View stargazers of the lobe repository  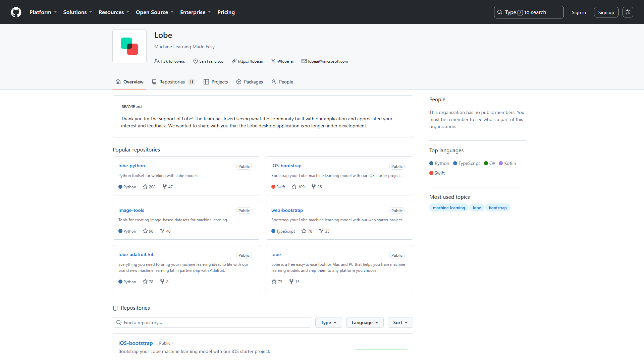[277, 282]
